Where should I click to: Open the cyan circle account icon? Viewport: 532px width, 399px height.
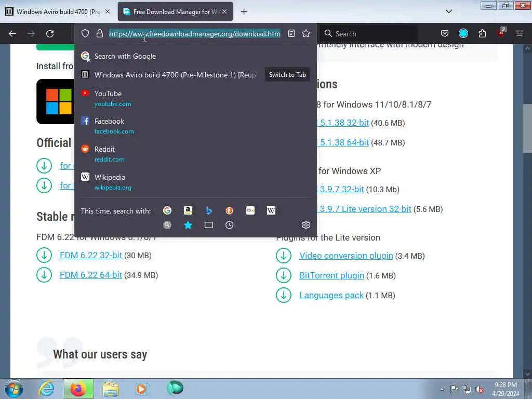[463, 33]
